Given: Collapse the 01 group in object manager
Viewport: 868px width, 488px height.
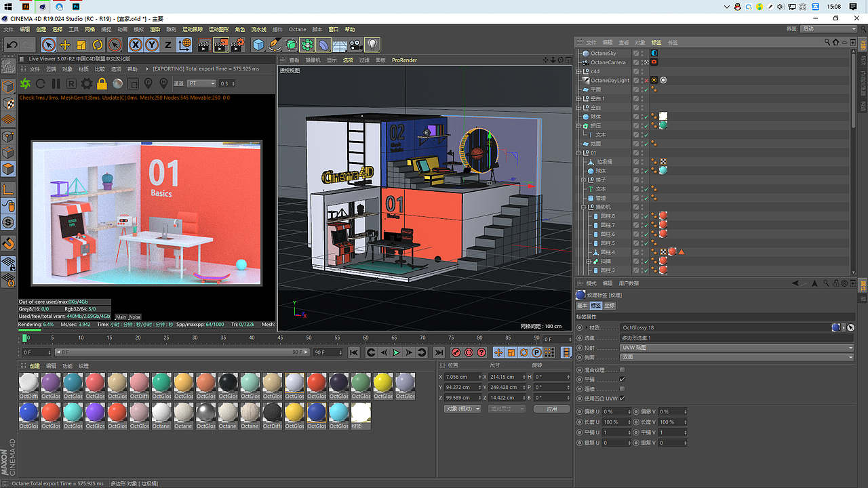Looking at the screenshot, I should [578, 152].
